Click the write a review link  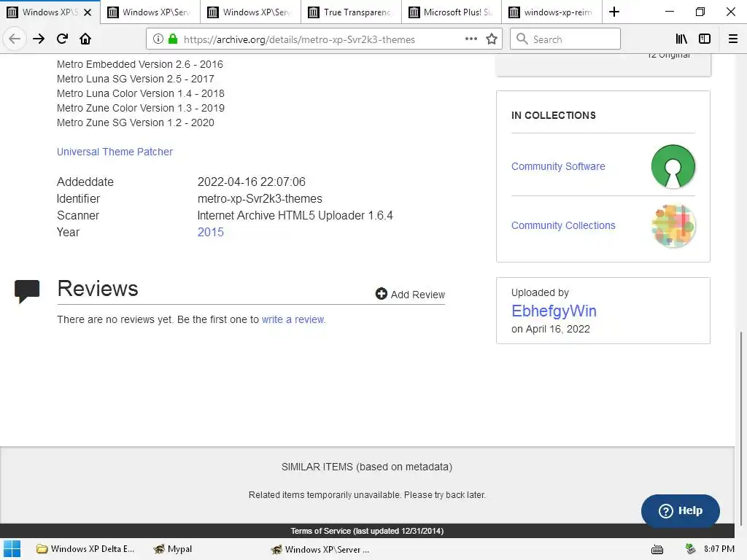(293, 319)
